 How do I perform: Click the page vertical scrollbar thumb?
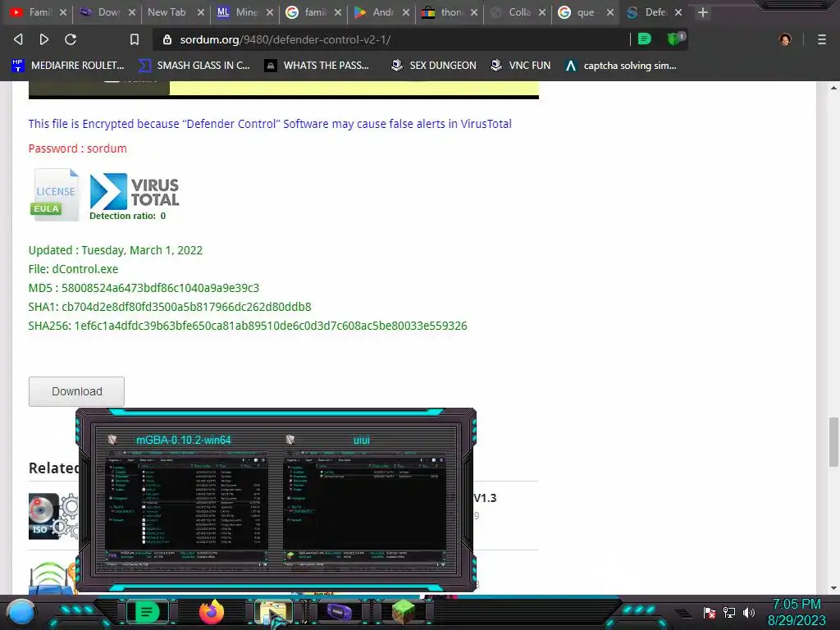pyautogui.click(x=833, y=441)
